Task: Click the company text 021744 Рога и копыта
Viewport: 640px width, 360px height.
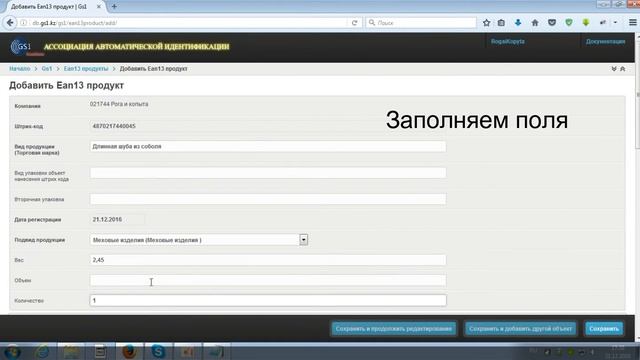Action: (x=119, y=104)
